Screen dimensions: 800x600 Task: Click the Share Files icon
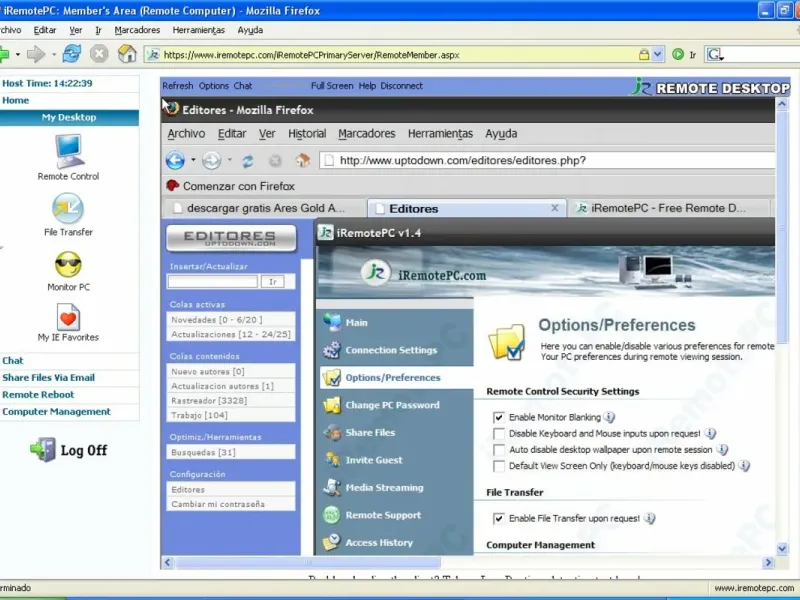click(x=332, y=432)
